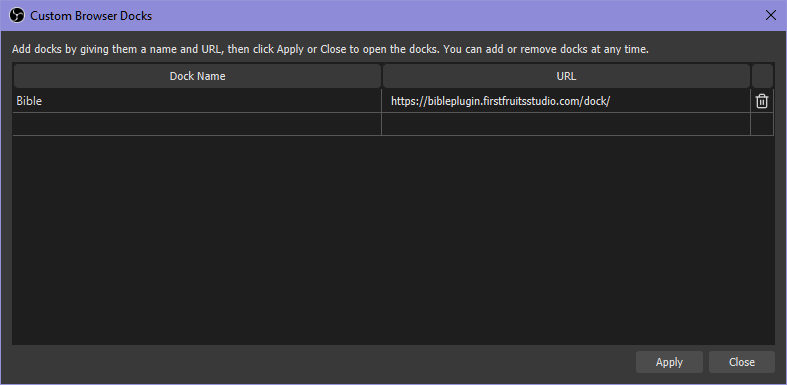Click the OBS logo in the title bar
Screen dimensions: 787x385
pyautogui.click(x=17, y=16)
